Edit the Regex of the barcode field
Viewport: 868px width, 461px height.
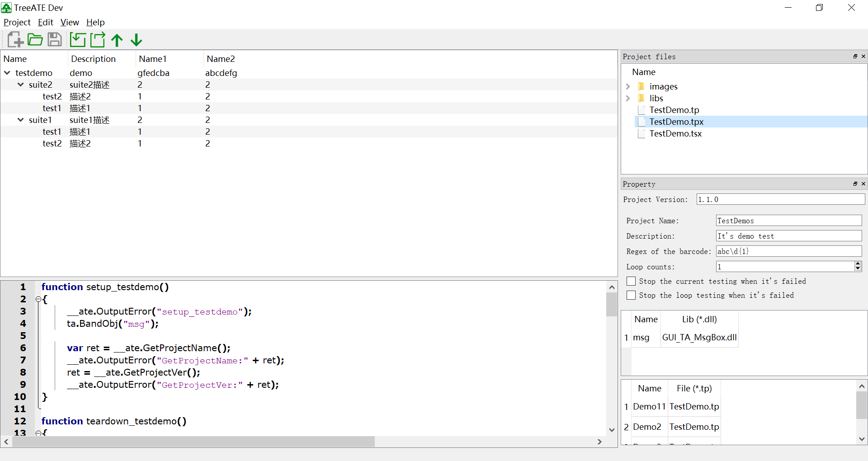(789, 251)
